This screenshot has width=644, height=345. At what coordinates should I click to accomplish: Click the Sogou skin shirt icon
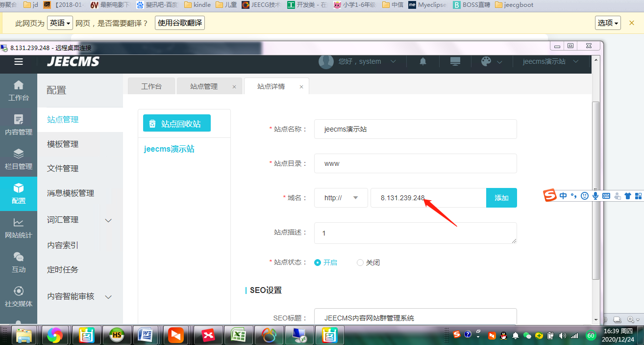628,196
